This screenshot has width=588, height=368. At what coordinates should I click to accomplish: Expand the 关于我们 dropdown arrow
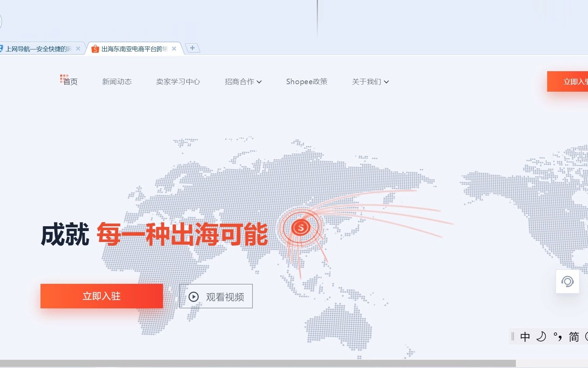tap(386, 82)
